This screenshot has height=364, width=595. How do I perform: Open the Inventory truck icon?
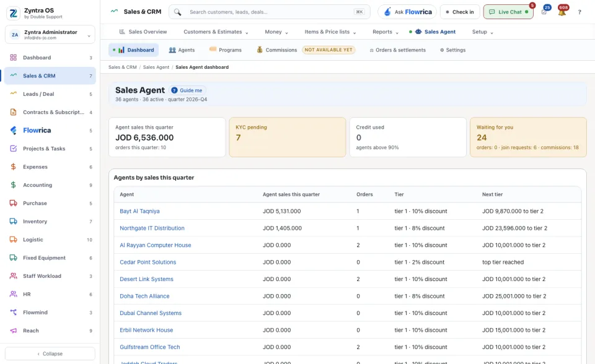pyautogui.click(x=13, y=222)
